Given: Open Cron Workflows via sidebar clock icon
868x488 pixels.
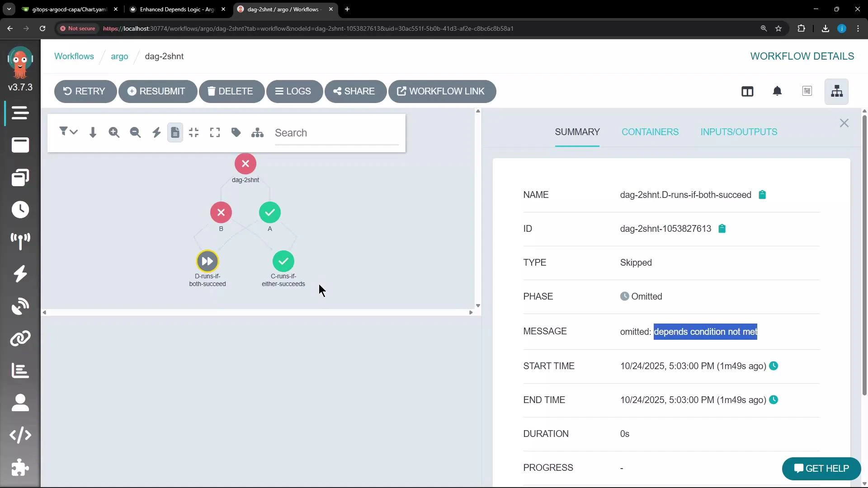Looking at the screenshot, I should pos(20,210).
